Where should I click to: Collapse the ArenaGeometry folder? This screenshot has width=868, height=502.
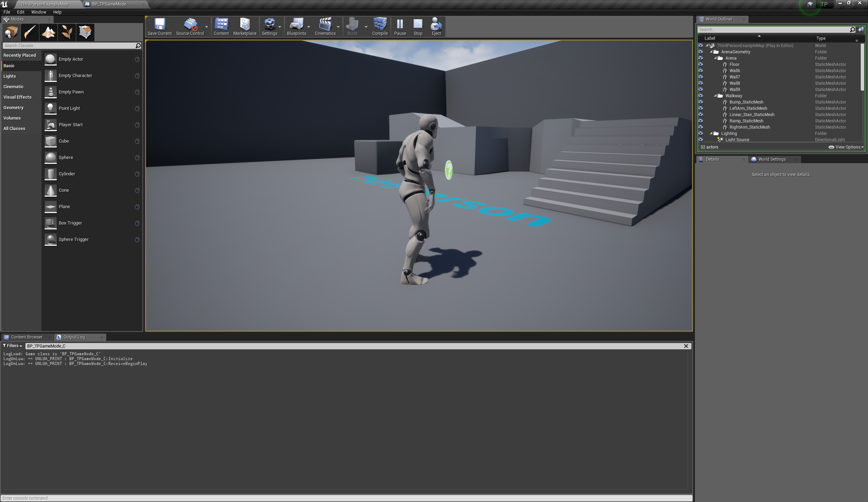click(x=711, y=52)
